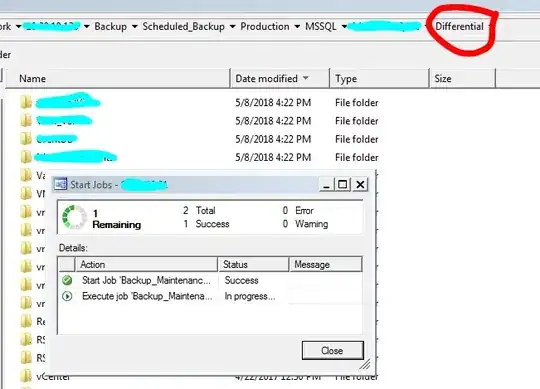Maximize the Start Jobs dialog
Viewport: 540px width, 389px height.
(x=343, y=185)
